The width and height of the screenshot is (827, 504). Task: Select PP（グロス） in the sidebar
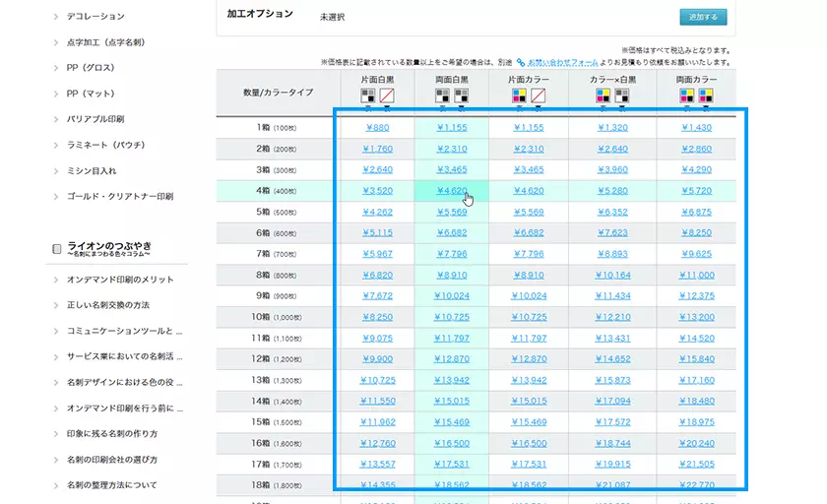[91, 68]
